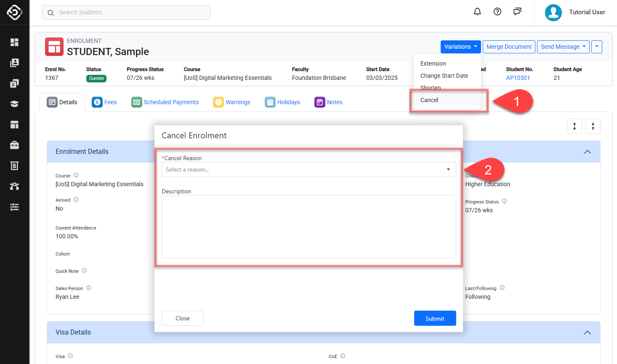Click student number AP10501 link

518,78
